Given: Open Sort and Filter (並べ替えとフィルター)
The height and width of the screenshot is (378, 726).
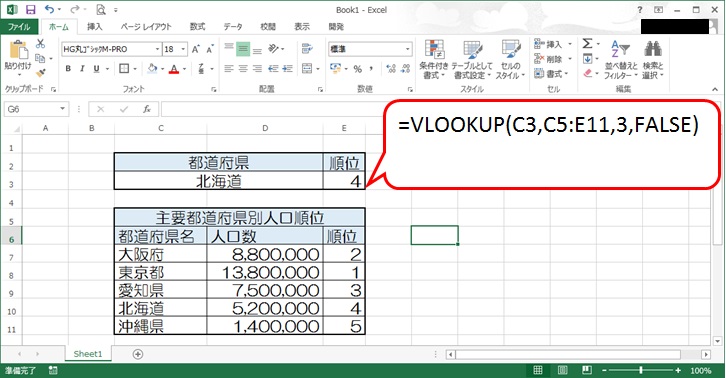Looking at the screenshot, I should [620, 59].
